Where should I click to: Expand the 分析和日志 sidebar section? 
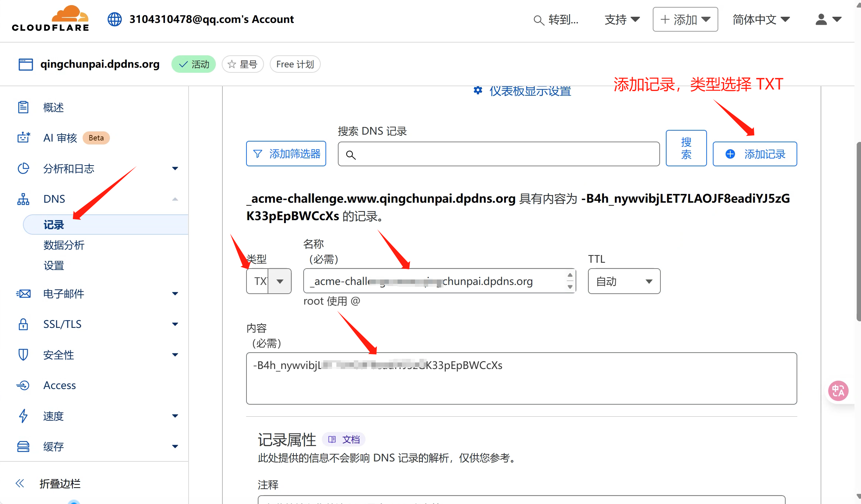(175, 168)
